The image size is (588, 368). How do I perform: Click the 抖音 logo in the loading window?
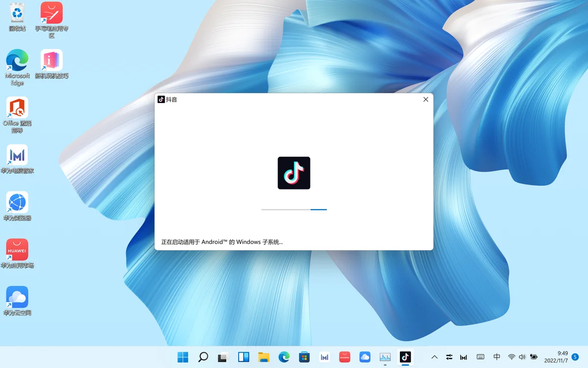point(294,173)
